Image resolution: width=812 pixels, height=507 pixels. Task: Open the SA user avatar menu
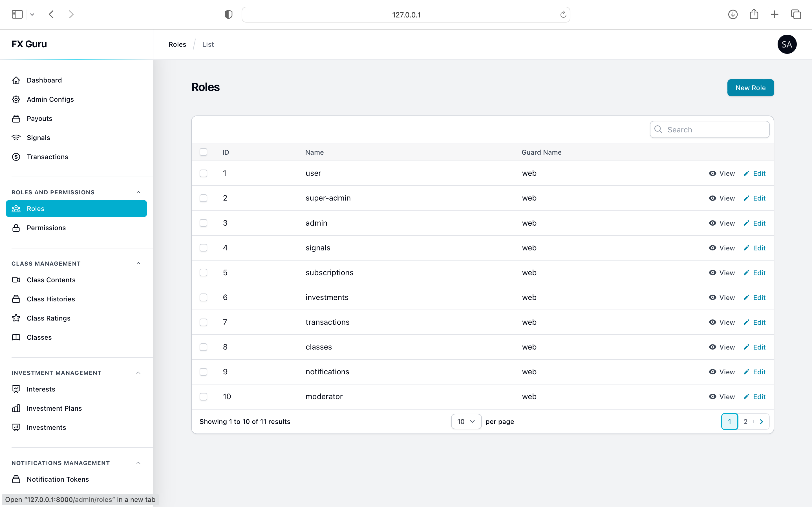(x=787, y=44)
